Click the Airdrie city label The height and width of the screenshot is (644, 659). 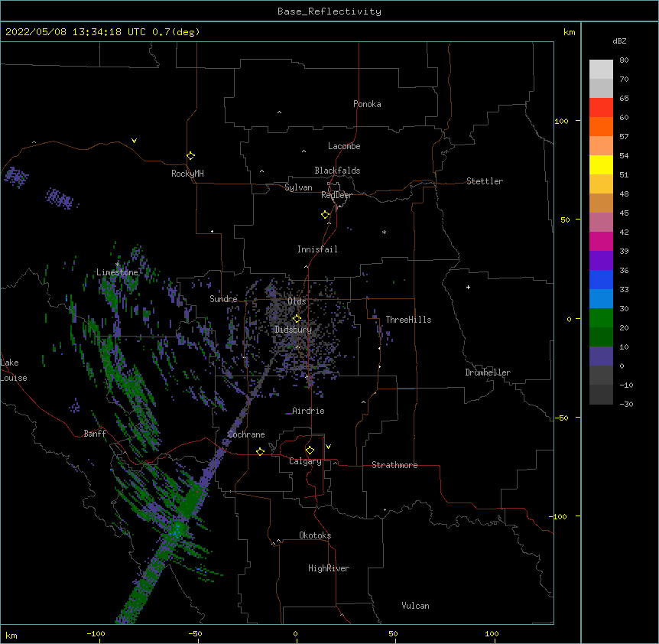[308, 411]
